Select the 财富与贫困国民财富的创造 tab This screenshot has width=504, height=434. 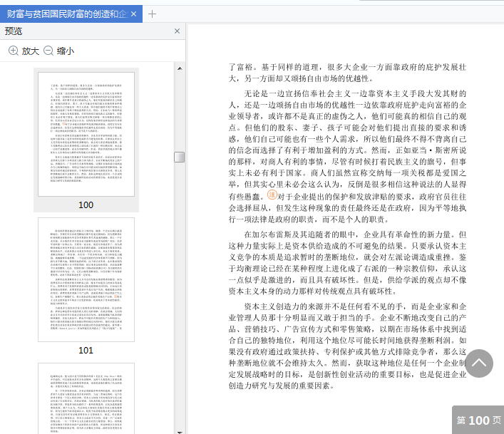coord(71,14)
